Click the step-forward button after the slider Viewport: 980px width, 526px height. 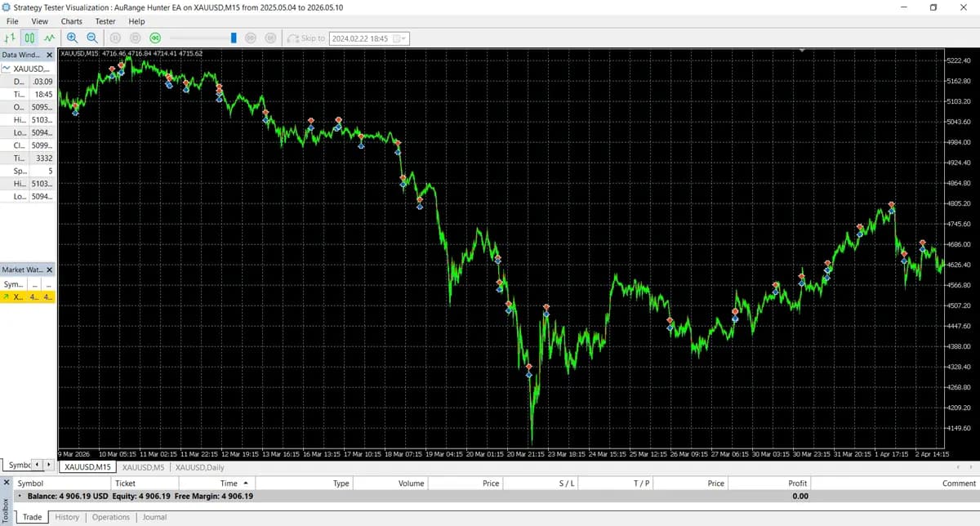pos(251,38)
